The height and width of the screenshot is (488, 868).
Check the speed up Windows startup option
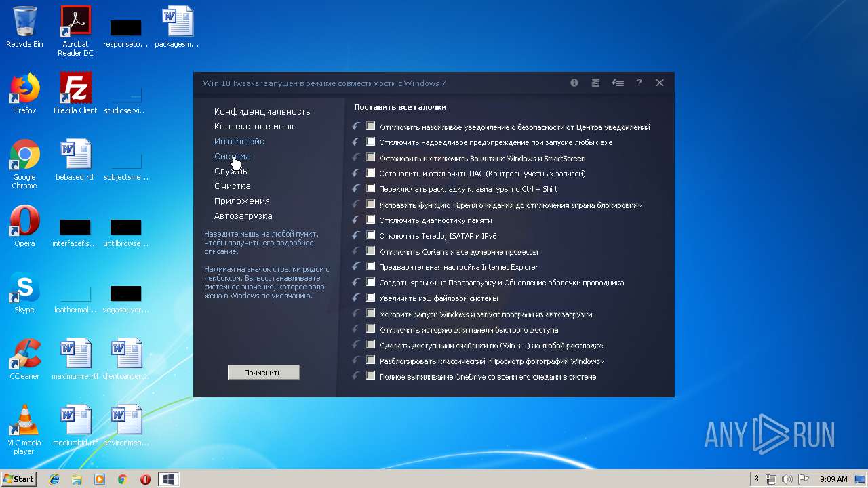pos(371,313)
